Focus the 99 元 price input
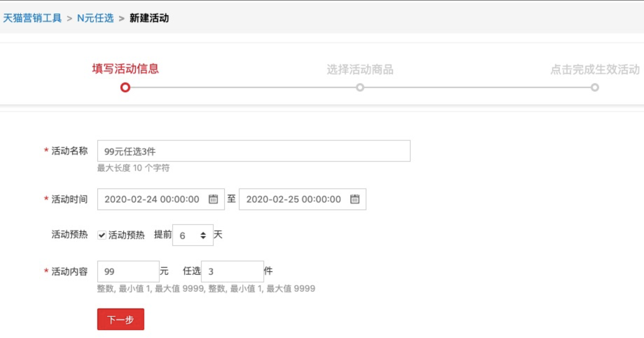The height and width of the screenshot is (338, 644). click(x=128, y=271)
